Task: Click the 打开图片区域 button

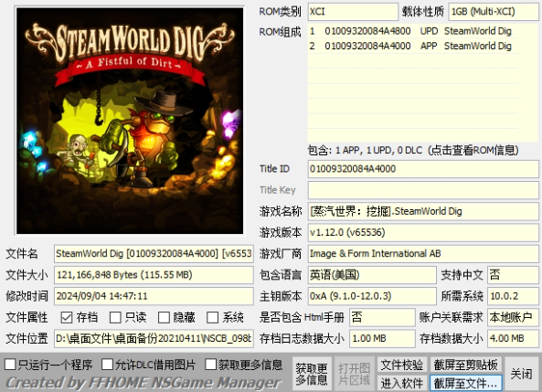Action: point(354,374)
